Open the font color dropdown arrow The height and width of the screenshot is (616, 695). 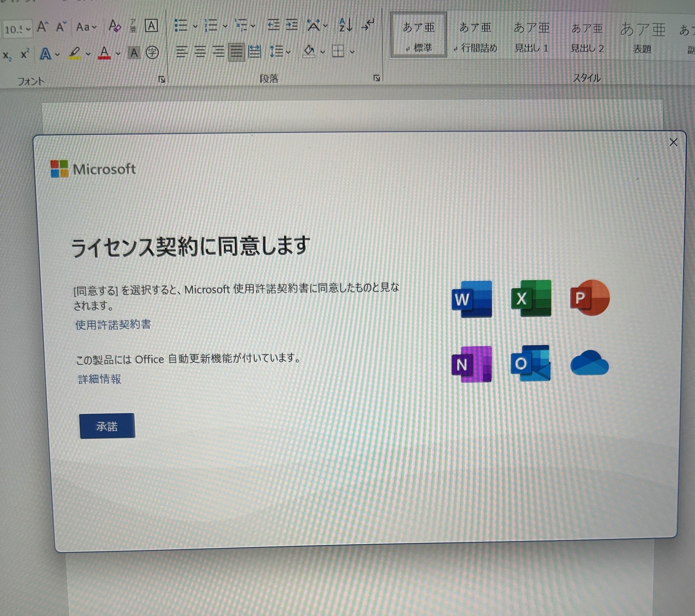tap(118, 53)
